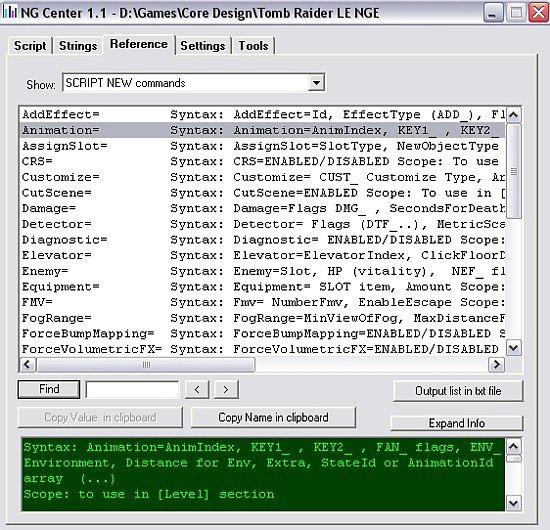The height and width of the screenshot is (530, 550).
Task: Click the command list vertical scrollbar thumb
Action: click(x=514, y=171)
